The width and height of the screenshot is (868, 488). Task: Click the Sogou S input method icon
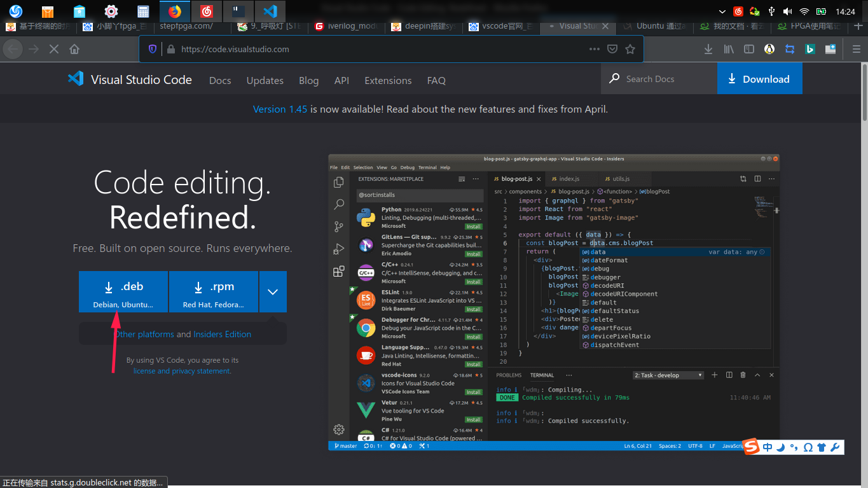(x=752, y=447)
